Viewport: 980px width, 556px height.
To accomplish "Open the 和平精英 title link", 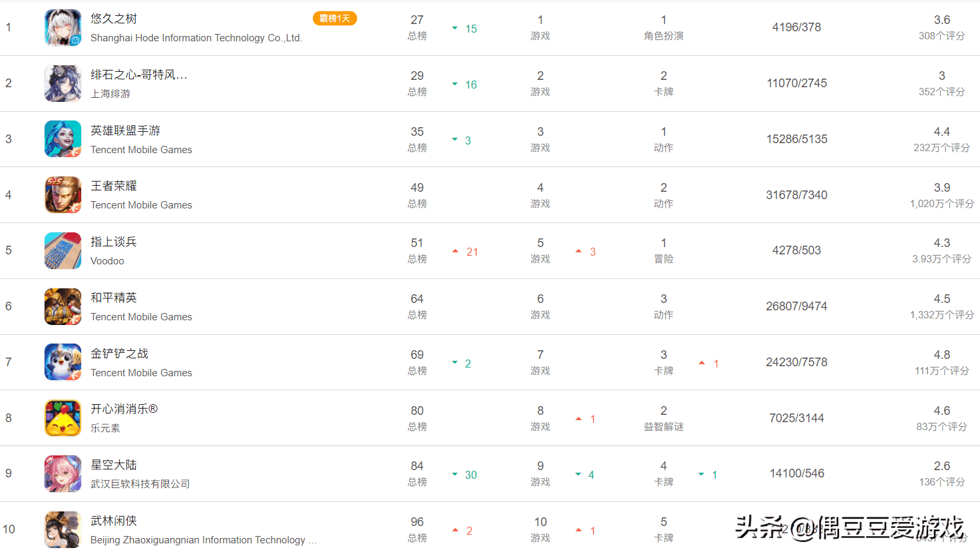I will [x=114, y=298].
